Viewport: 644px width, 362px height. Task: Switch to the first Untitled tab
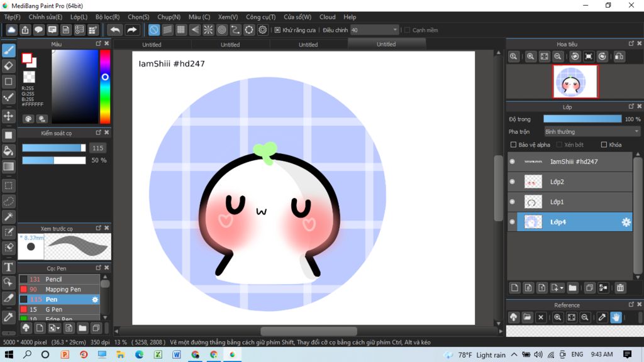coord(152,45)
